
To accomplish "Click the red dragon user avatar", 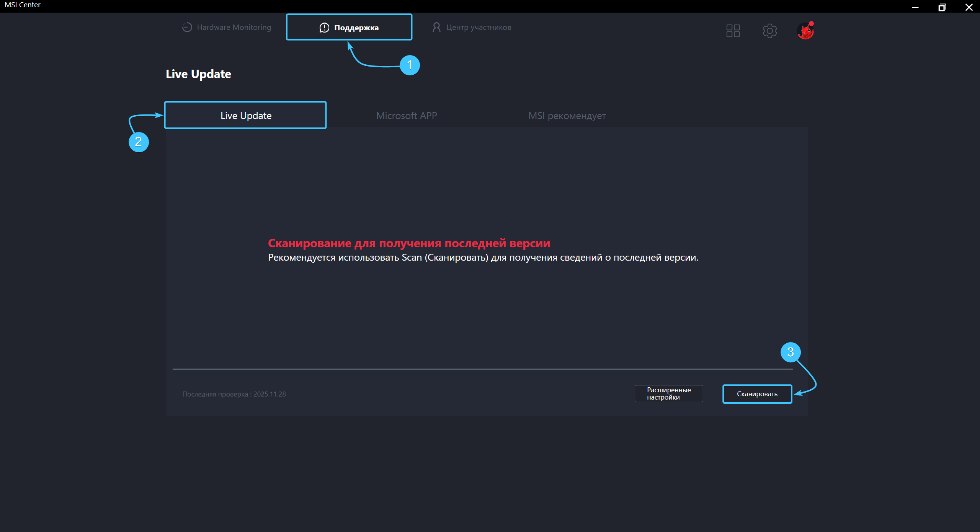I will [x=805, y=31].
